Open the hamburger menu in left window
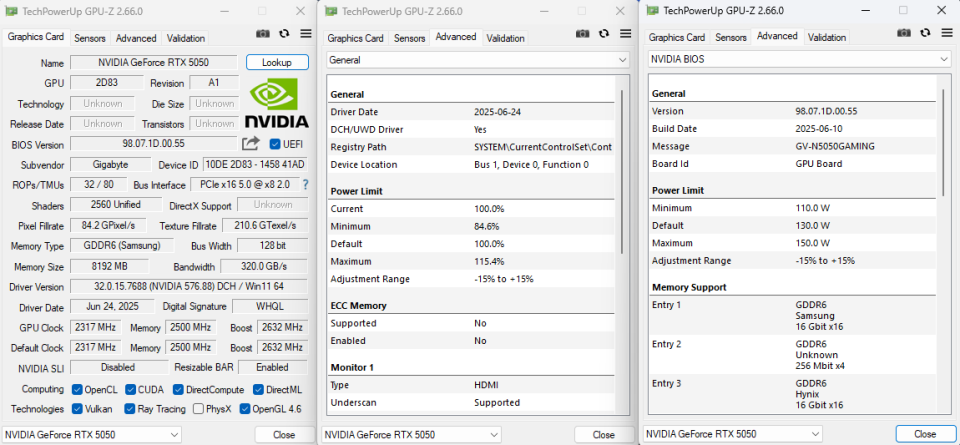Image resolution: width=960 pixels, height=445 pixels. coord(306,34)
